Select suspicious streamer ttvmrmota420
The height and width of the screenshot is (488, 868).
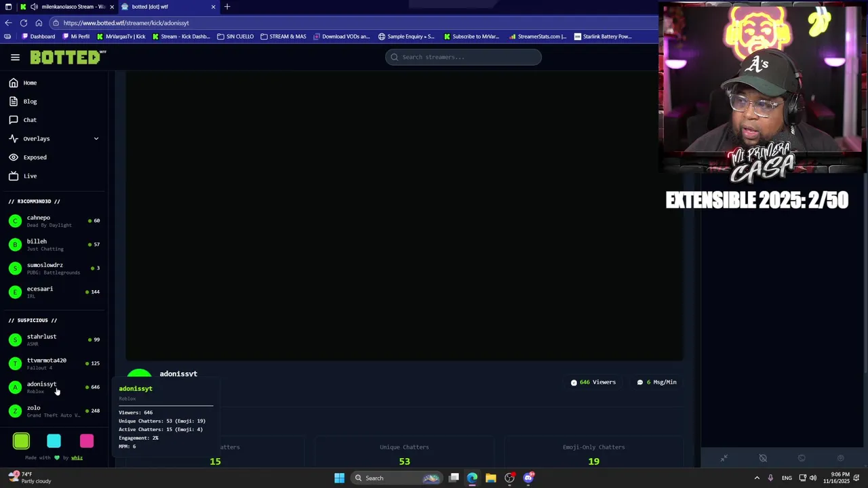(x=54, y=363)
